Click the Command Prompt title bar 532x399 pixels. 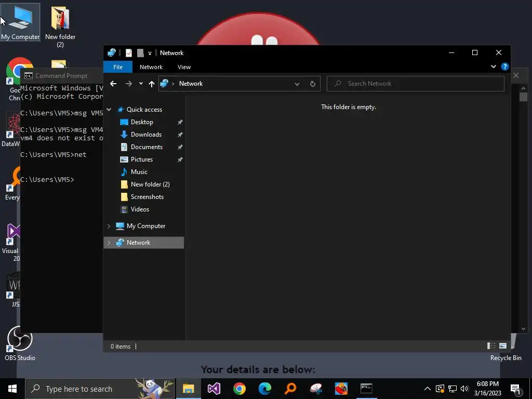click(62, 76)
